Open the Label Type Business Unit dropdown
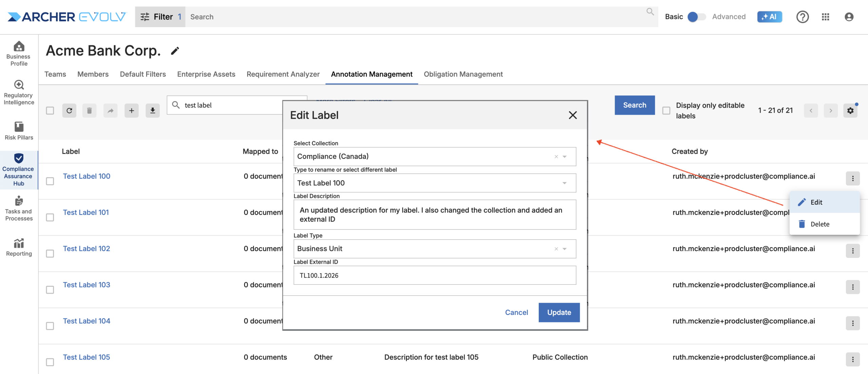Image resolution: width=868 pixels, height=374 pixels. tap(565, 249)
